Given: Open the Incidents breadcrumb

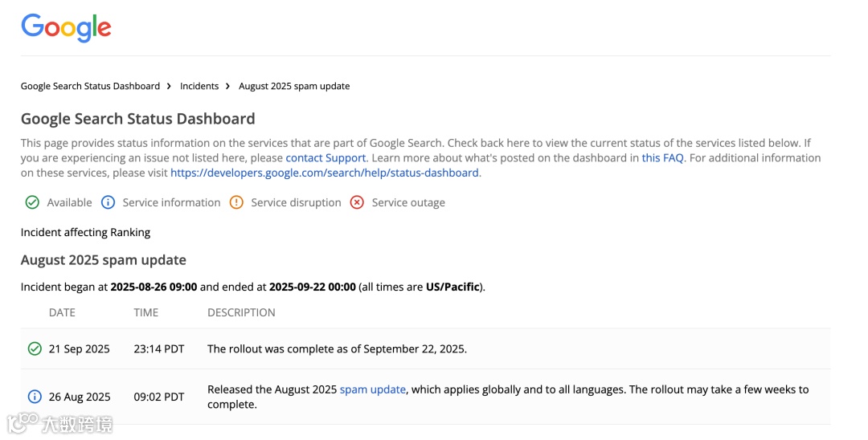Looking at the screenshot, I should click(199, 86).
